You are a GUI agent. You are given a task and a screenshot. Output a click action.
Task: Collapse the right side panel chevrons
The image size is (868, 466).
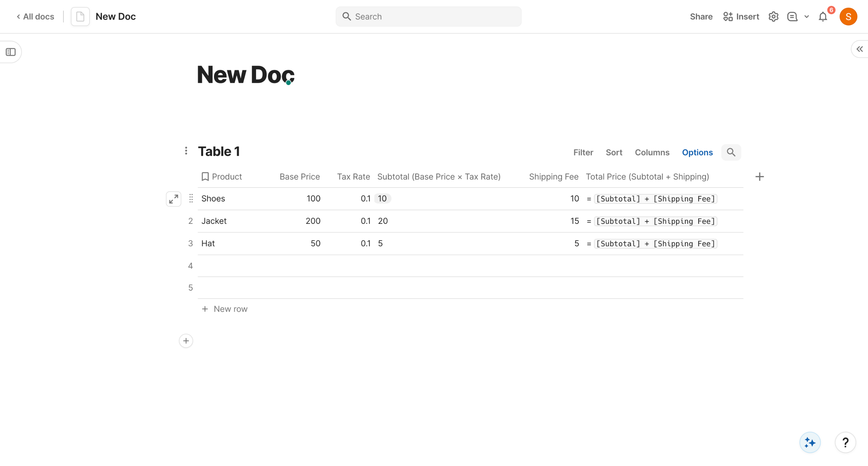[860, 49]
